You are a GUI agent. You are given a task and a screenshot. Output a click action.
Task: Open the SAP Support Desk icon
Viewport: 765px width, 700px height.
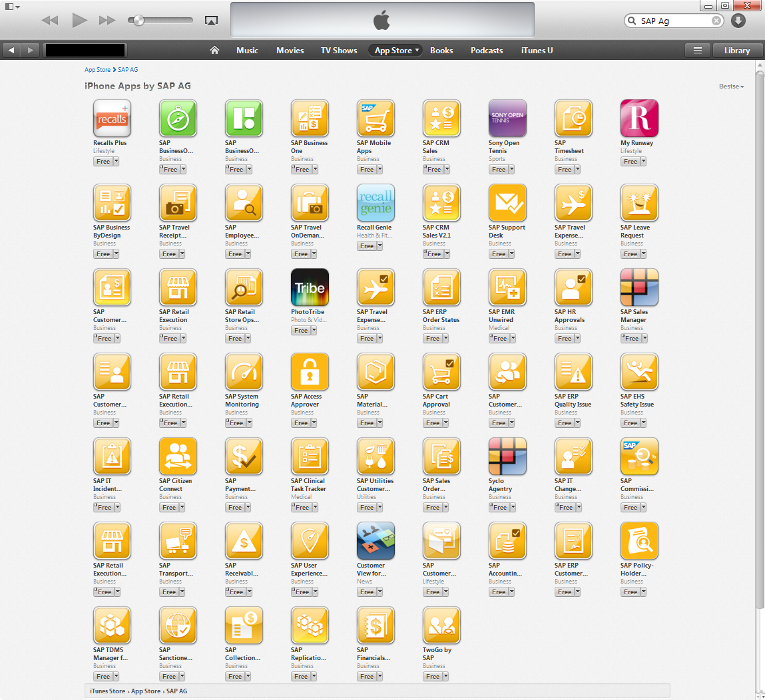507,203
